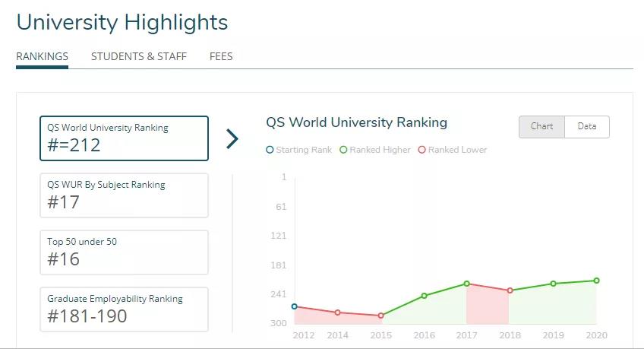The image size is (644, 349).
Task: Click the 2020 x-axis label
Action: 596,335
